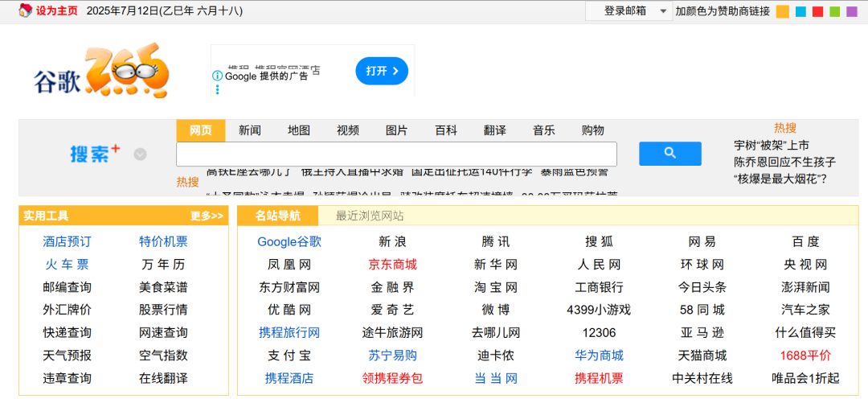Open the 火车票 tool link

pyautogui.click(x=67, y=265)
